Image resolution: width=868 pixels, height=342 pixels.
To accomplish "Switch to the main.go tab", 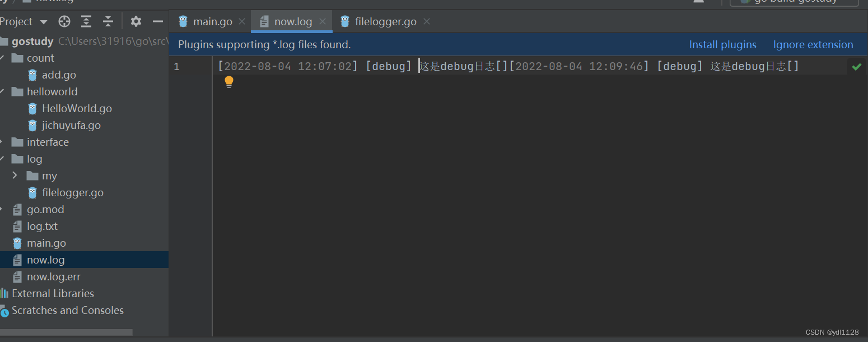I will tap(212, 21).
